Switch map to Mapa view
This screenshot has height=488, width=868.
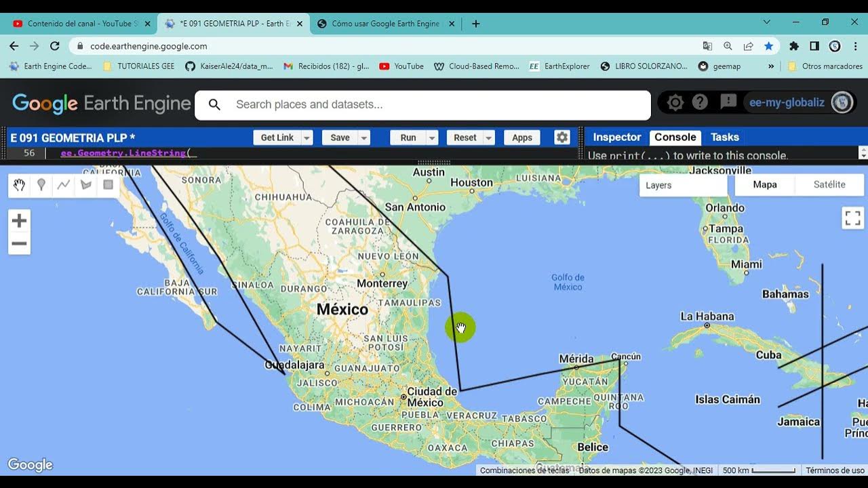click(765, 184)
